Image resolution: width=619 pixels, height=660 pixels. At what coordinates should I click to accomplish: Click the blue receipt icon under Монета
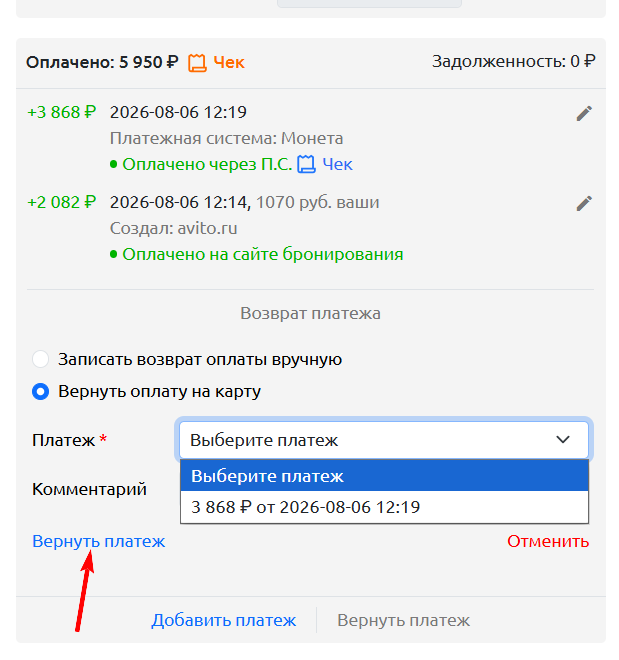[x=306, y=164]
